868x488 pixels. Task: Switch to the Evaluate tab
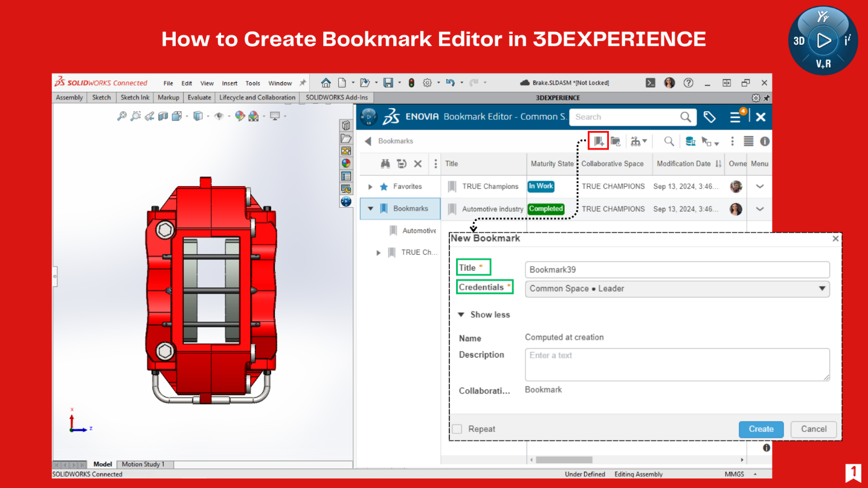point(199,97)
